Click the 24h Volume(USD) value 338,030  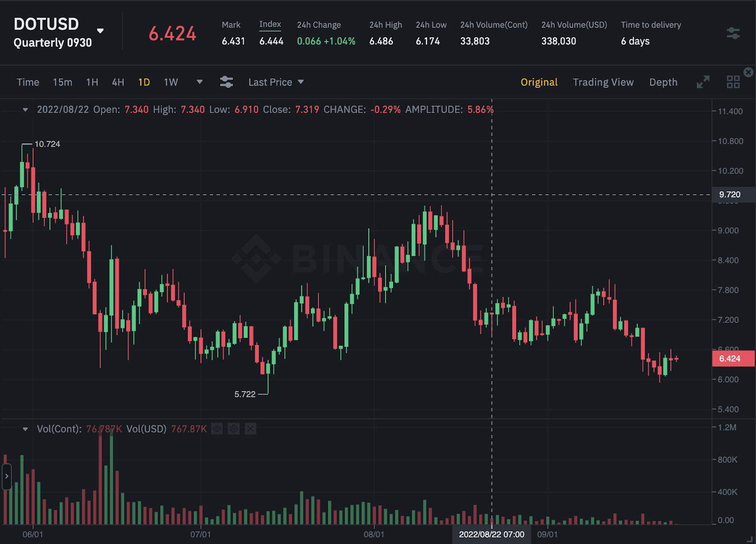point(558,41)
